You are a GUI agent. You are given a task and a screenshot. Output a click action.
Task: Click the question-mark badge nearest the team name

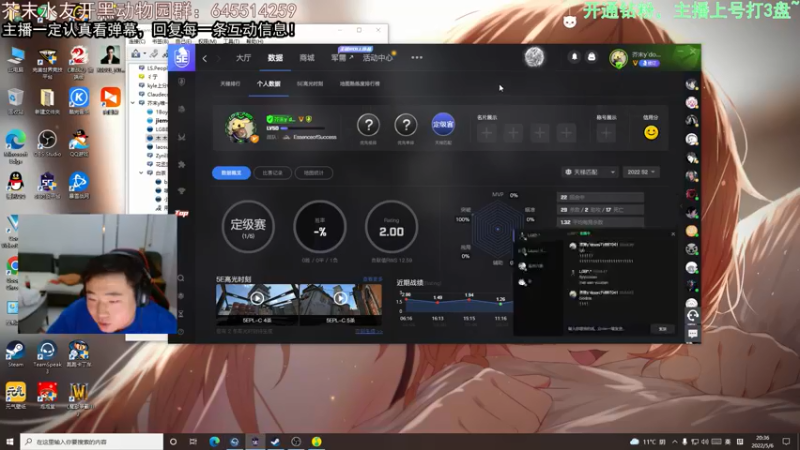click(x=368, y=124)
